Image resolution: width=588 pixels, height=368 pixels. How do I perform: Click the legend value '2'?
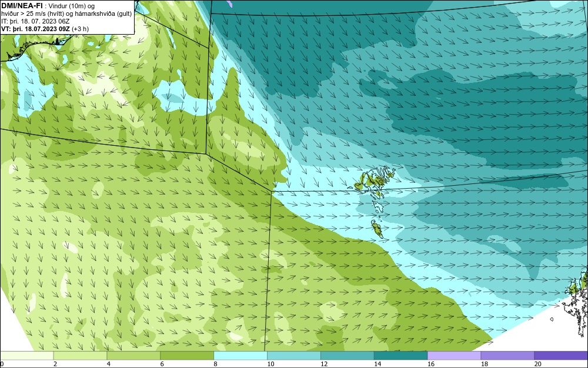click(x=55, y=364)
